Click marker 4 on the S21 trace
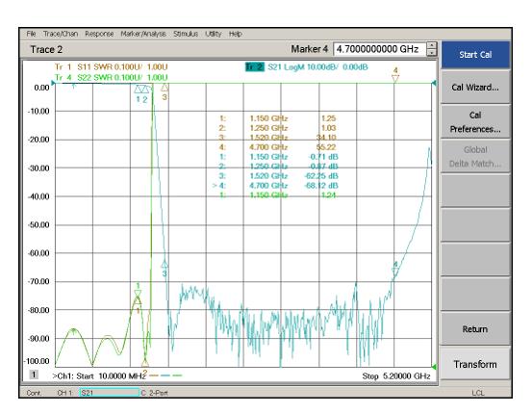Image resolution: width=532 pixels, height=413 pixels. coord(395,271)
